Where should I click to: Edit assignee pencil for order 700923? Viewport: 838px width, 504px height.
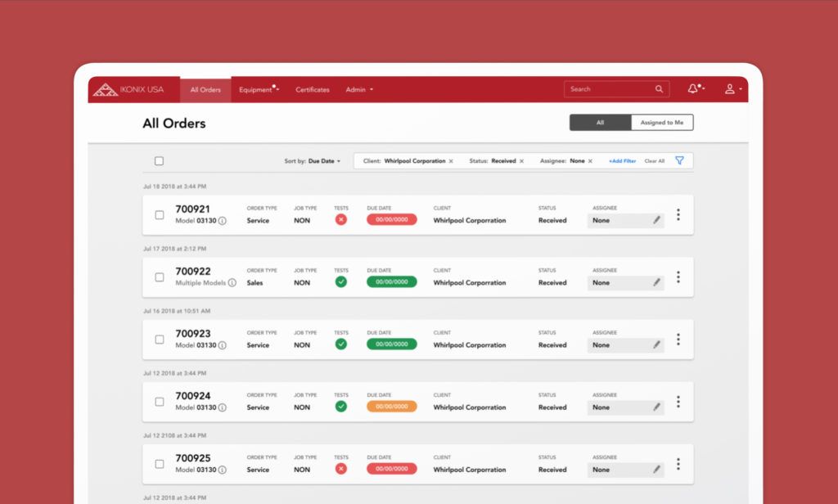657,344
